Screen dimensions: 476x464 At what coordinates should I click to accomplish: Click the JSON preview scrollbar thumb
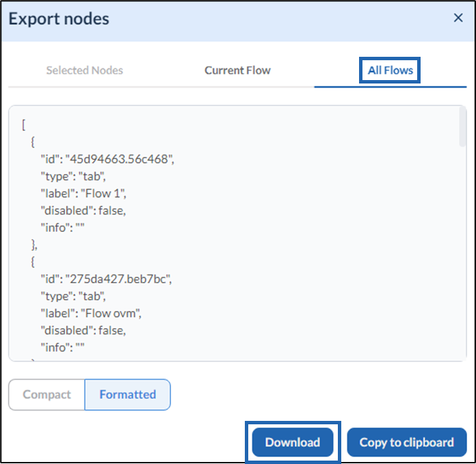click(462, 127)
